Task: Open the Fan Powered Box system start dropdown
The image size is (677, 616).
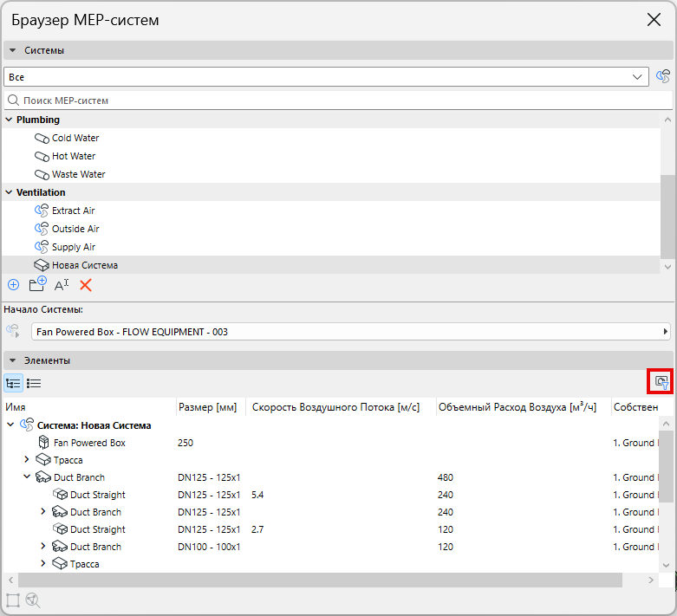Action: [350, 332]
